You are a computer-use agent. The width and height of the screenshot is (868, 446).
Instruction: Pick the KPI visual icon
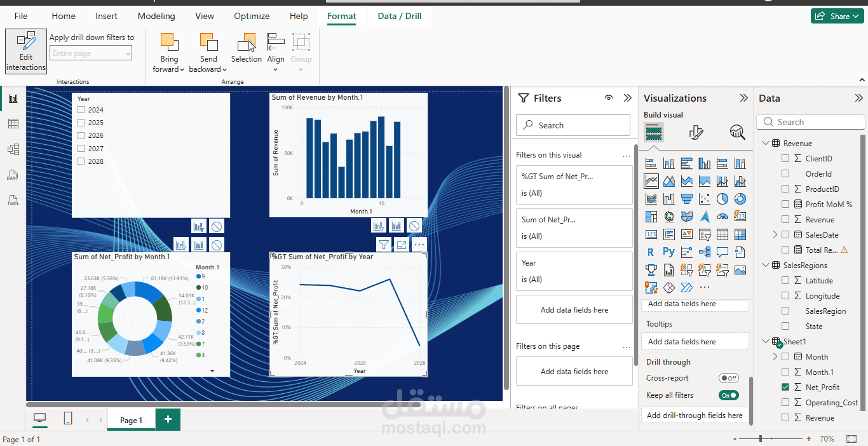686,234
